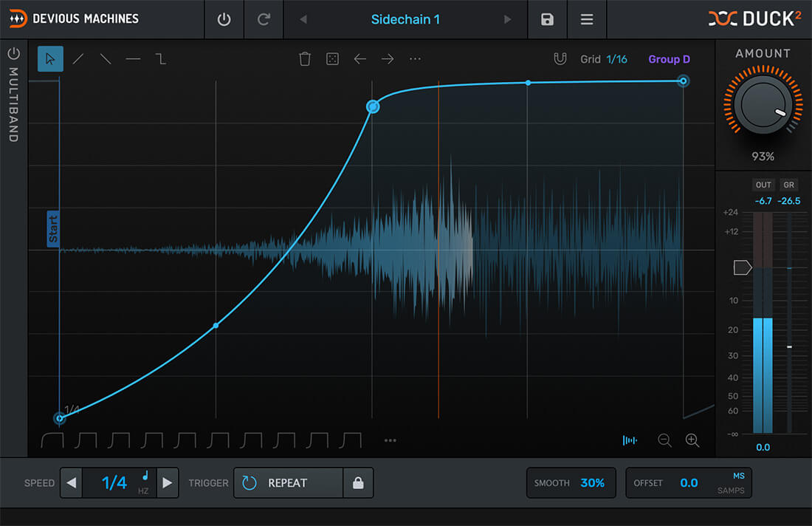Randomize the curve using the dice icon

pos(332,58)
